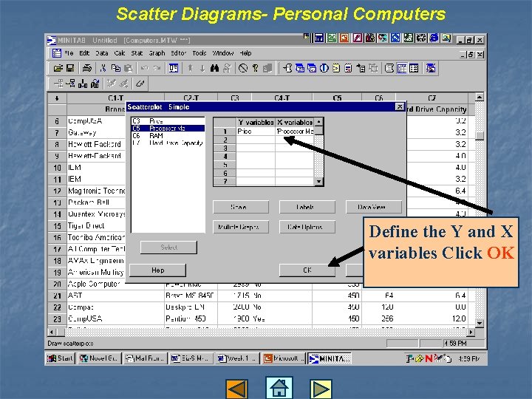Click the Y variables cell containing Price
This screenshot has width=532, height=399.
pyautogui.click(x=256, y=132)
